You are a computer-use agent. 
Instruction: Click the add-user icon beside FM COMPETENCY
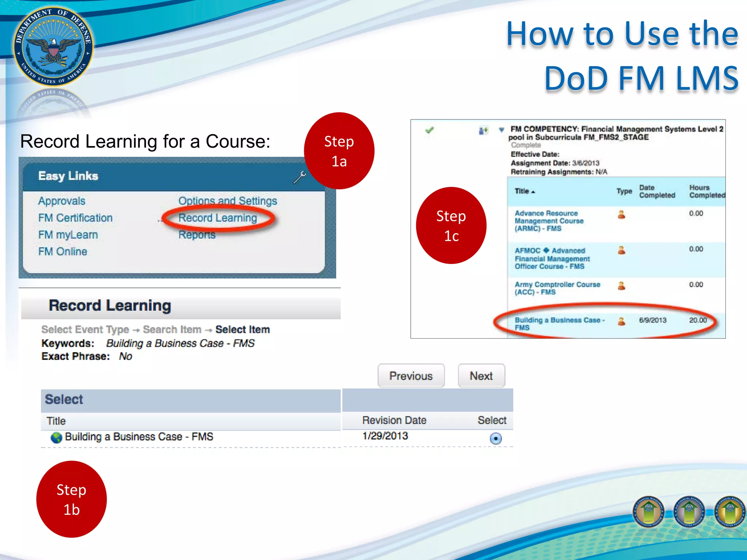[483, 130]
